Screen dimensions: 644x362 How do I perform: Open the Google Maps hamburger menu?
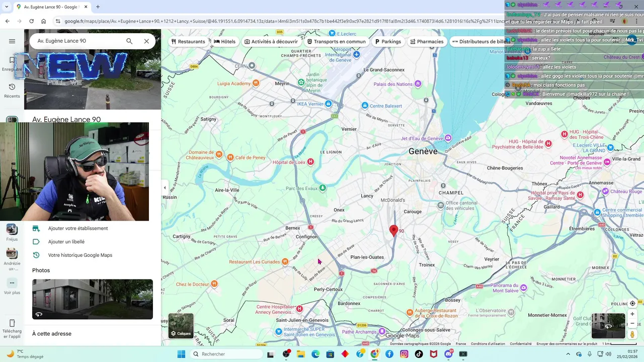(12, 41)
